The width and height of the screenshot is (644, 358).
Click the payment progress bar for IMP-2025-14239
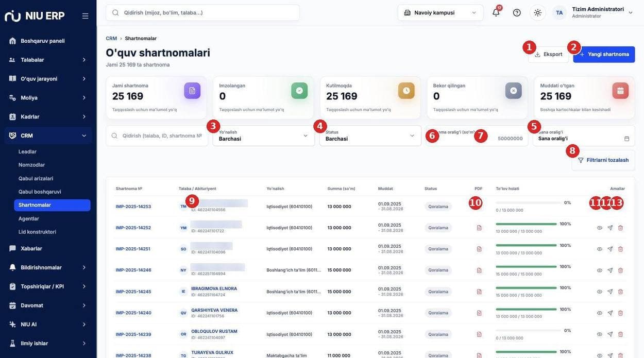528,331
